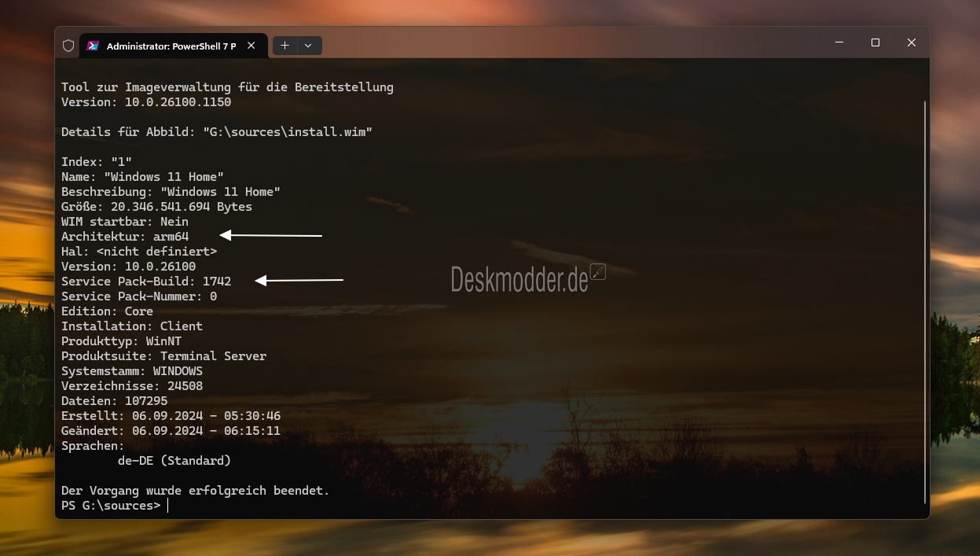This screenshot has height=556, width=980.
Task: Click the line "Geändert: 06.09.2024 - 06:15:11"
Action: (x=171, y=431)
